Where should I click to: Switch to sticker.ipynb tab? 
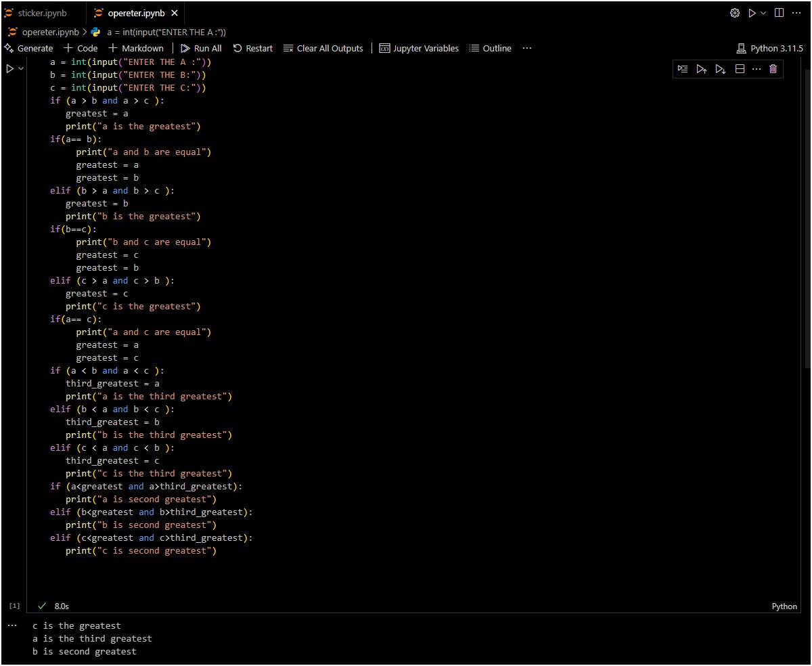pyautogui.click(x=42, y=13)
